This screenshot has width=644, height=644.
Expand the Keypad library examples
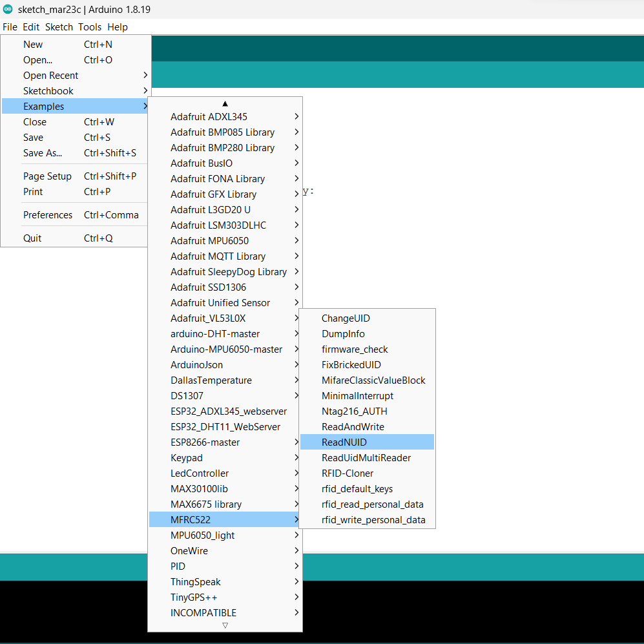(x=296, y=457)
